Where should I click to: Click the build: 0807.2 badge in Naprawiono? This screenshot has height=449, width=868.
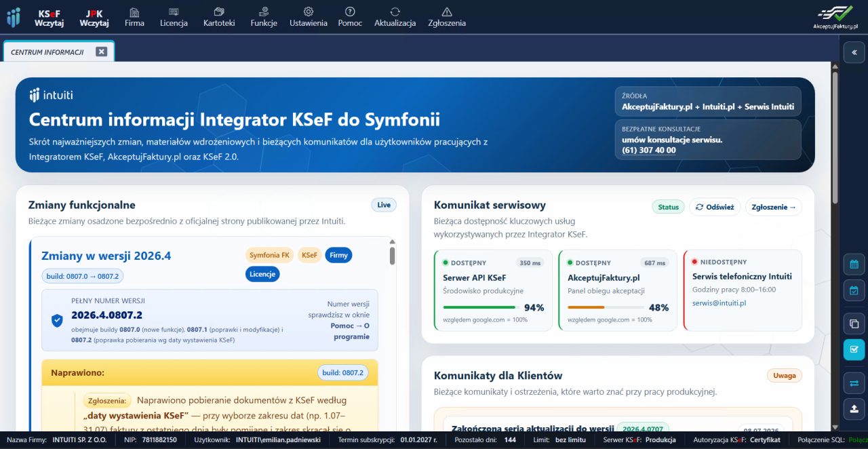(343, 372)
